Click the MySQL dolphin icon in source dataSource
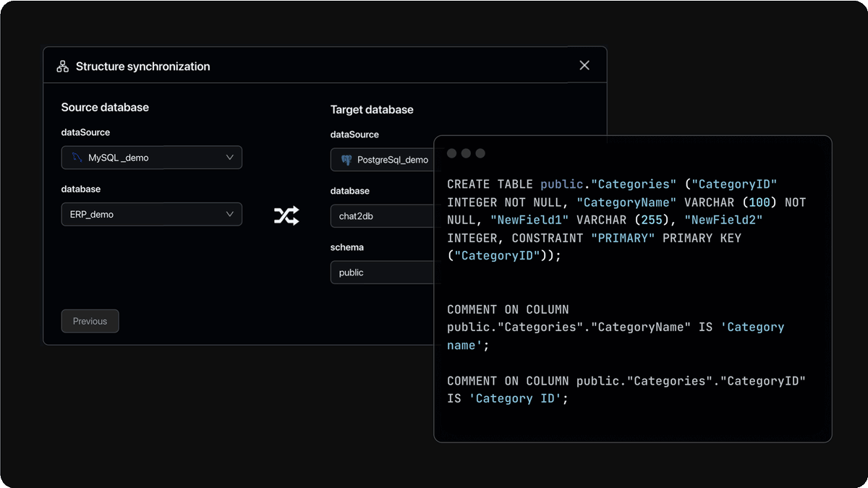Screen dimensions: 868x488 click(x=77, y=158)
